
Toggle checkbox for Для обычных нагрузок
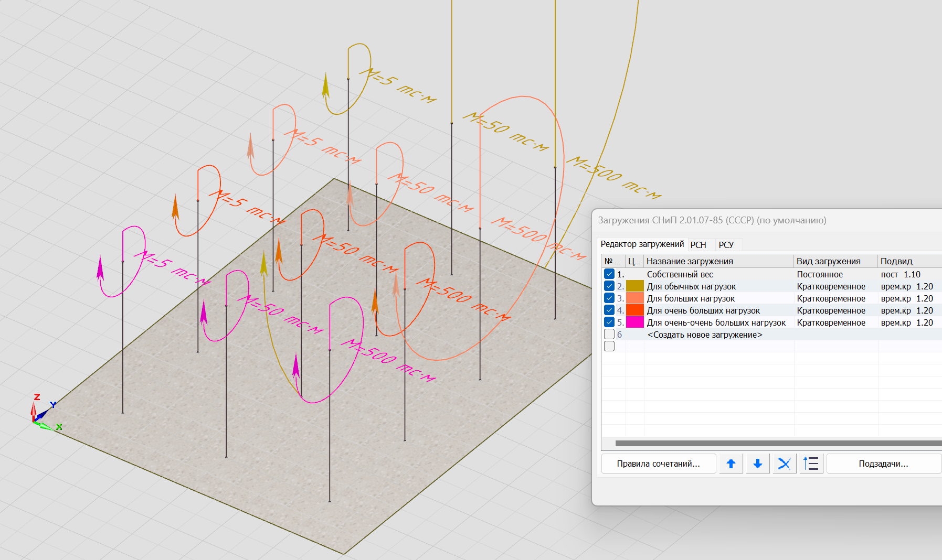click(x=609, y=286)
